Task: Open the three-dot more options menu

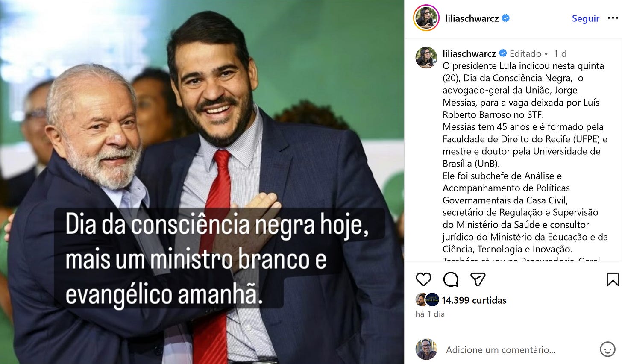Action: [x=613, y=18]
